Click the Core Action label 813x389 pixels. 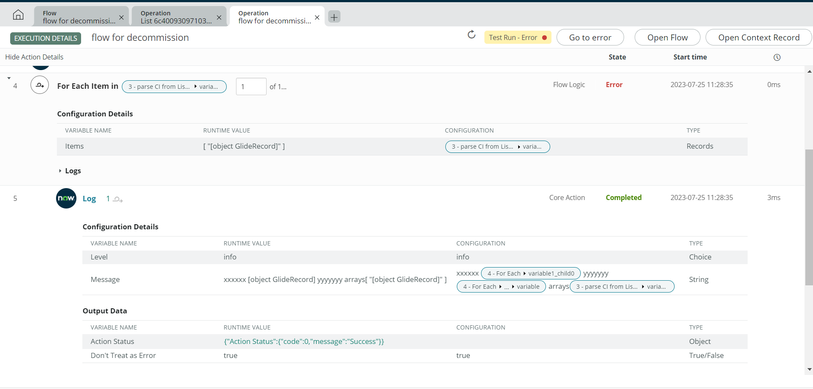click(x=567, y=198)
